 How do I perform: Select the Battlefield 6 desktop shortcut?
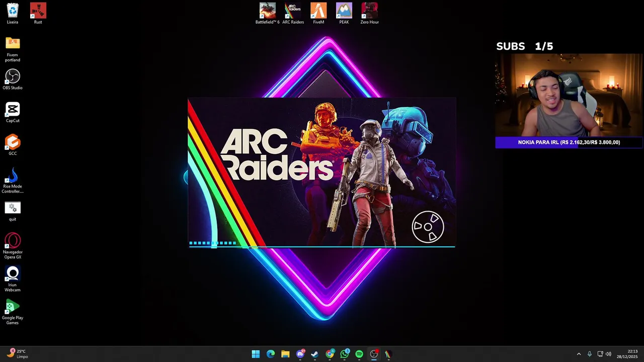(267, 14)
